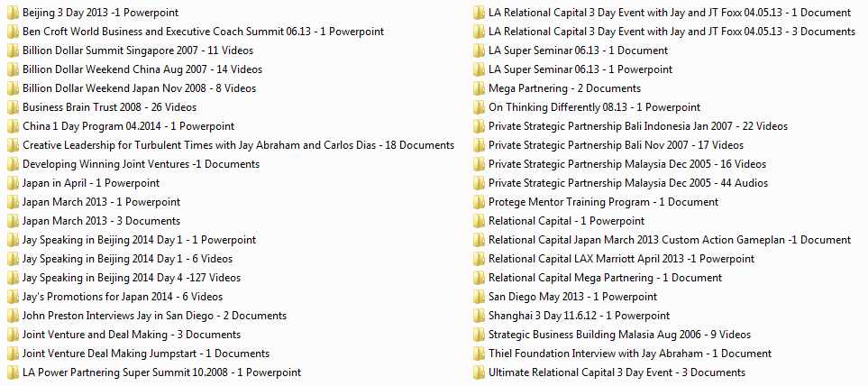Viewport: 868px width, 386px height.
Task: Click folder icon for Beijing 3 Day 2013
Action: (13, 13)
